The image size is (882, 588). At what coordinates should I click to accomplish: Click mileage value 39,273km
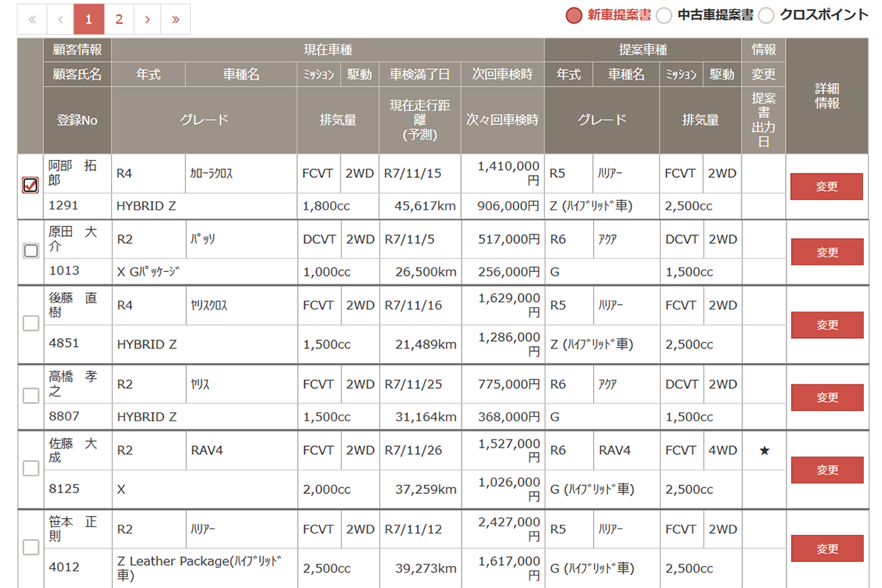point(426,568)
